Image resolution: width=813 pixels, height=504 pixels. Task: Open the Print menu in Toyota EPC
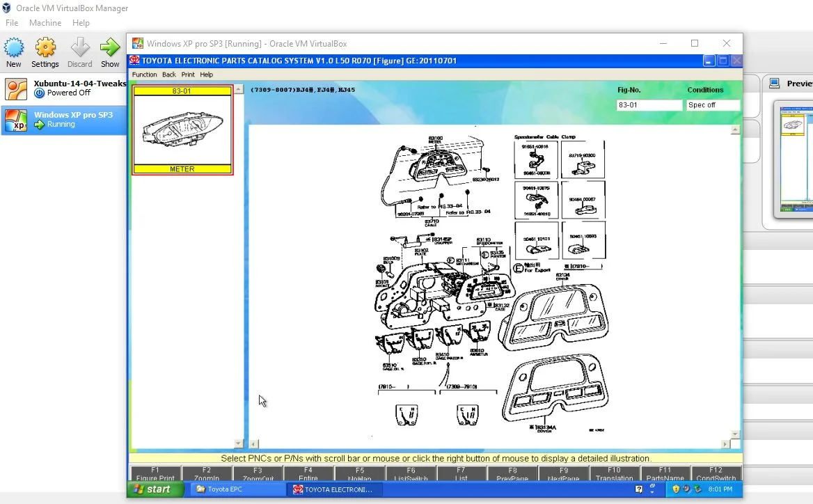pos(188,74)
